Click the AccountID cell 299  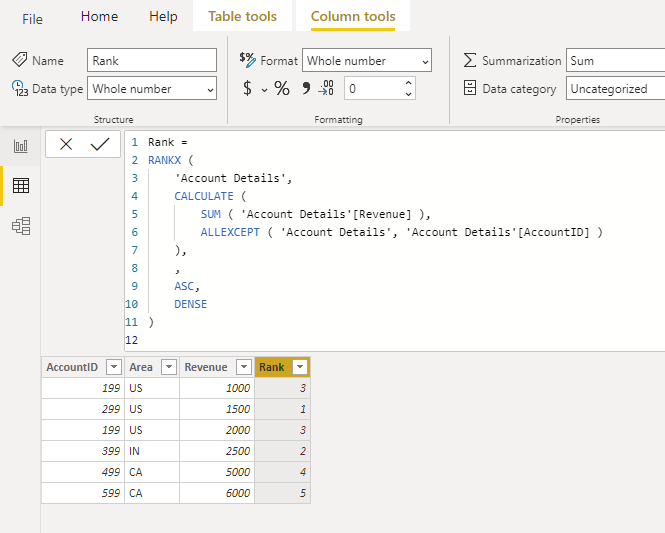click(x=83, y=409)
